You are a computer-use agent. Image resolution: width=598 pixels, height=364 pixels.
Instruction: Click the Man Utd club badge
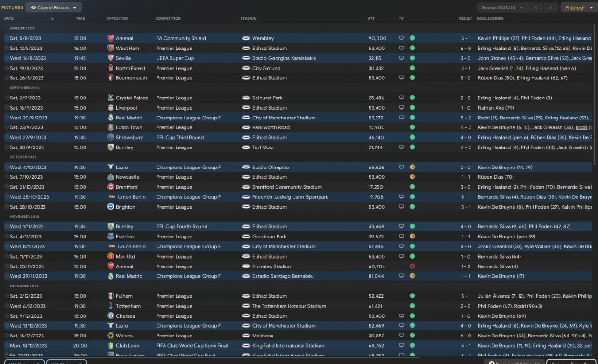click(111, 257)
